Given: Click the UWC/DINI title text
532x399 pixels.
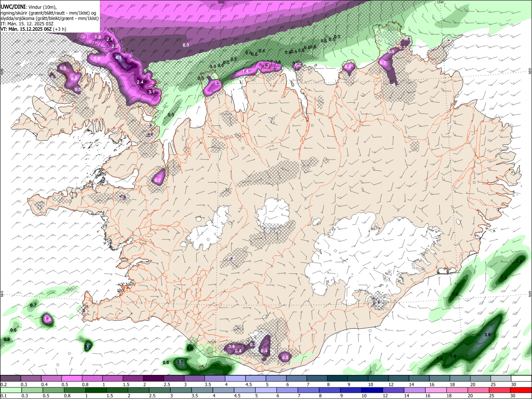Looking at the screenshot, I should click(x=13, y=7).
